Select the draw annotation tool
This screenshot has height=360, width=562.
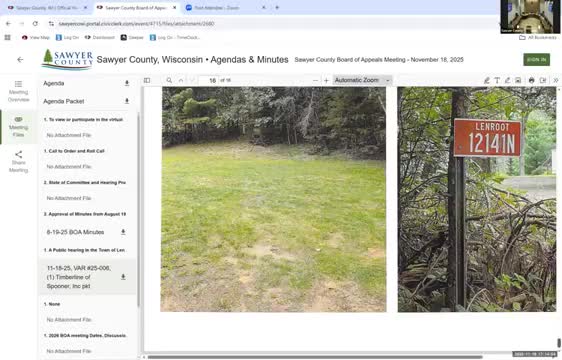click(508, 80)
